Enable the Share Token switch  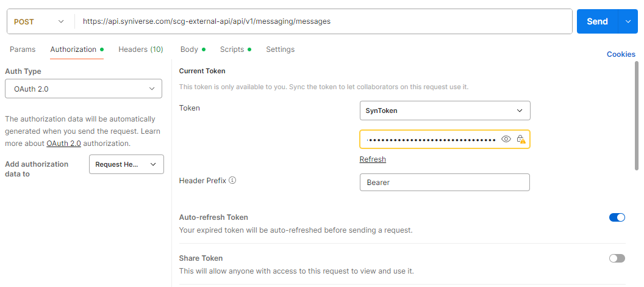click(x=617, y=258)
